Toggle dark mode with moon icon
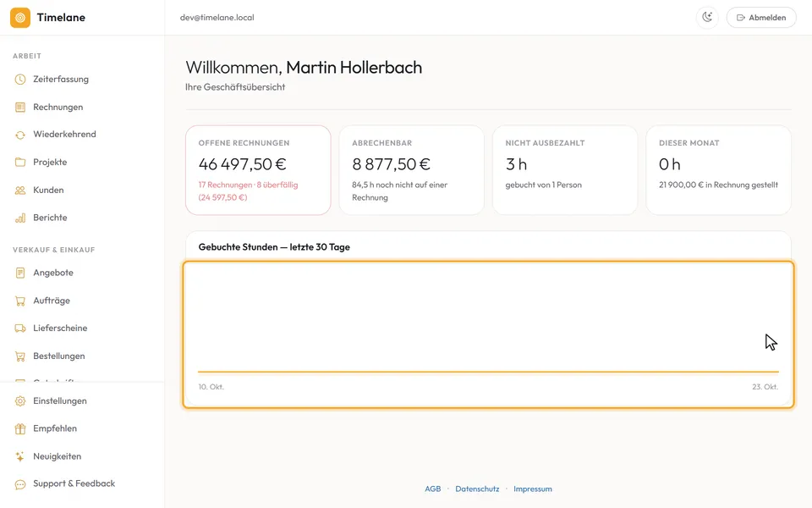This screenshot has width=812, height=508. click(707, 17)
